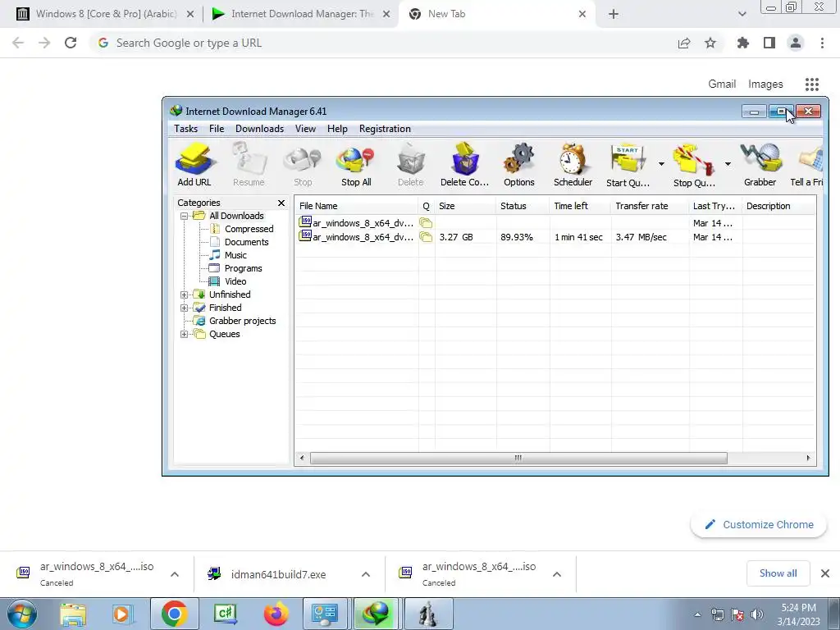Select the download row at 89.93%
Screen dimensions: 840x630
click(555, 237)
